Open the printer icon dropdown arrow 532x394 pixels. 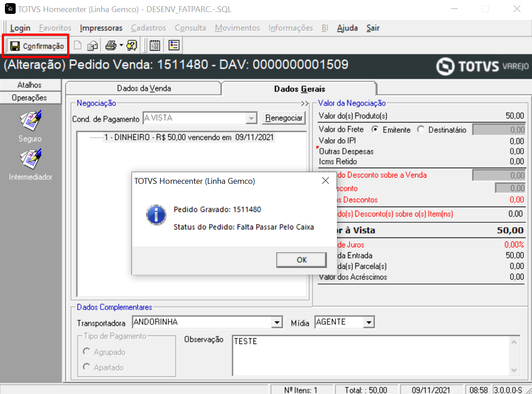point(121,46)
